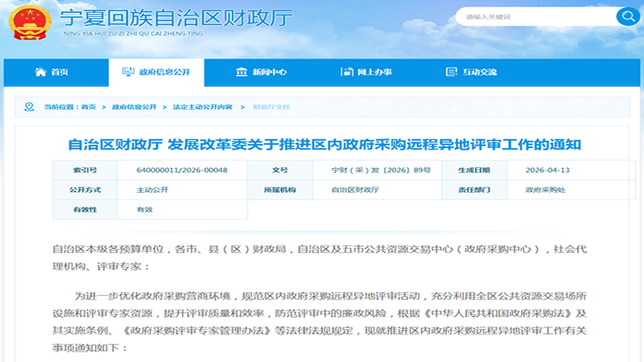Click the national emblem logo
644x362 pixels.
30,23
